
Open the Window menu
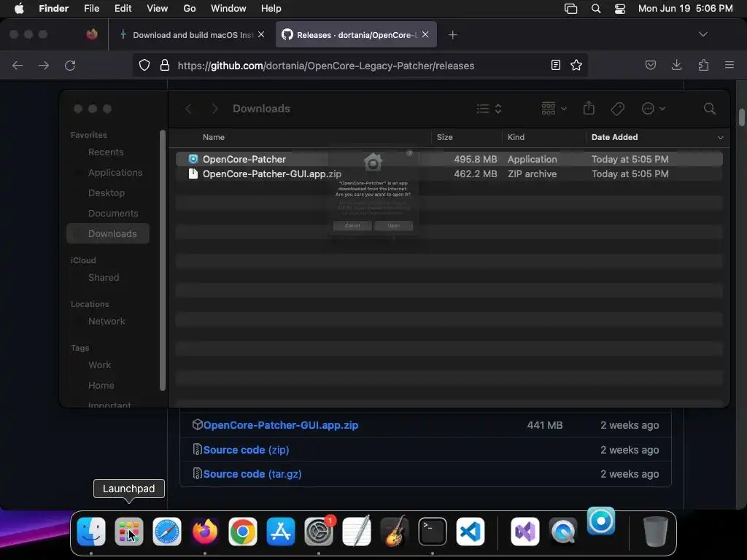228,9
